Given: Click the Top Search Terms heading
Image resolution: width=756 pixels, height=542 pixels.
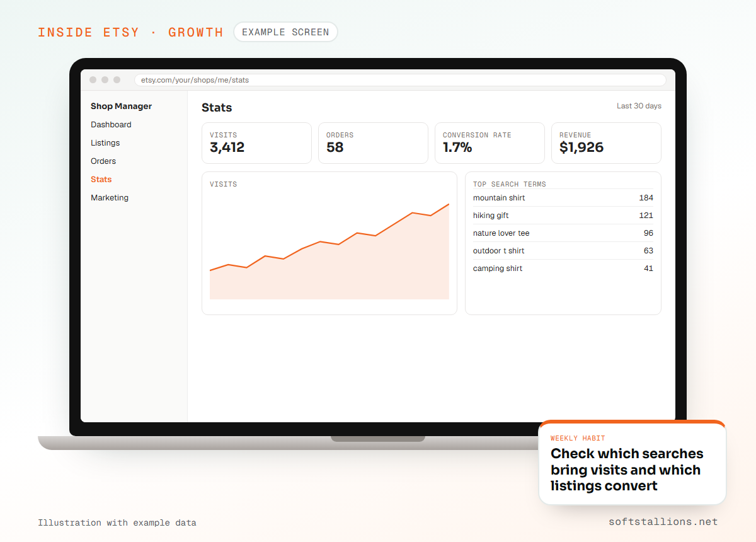Looking at the screenshot, I should [x=510, y=184].
